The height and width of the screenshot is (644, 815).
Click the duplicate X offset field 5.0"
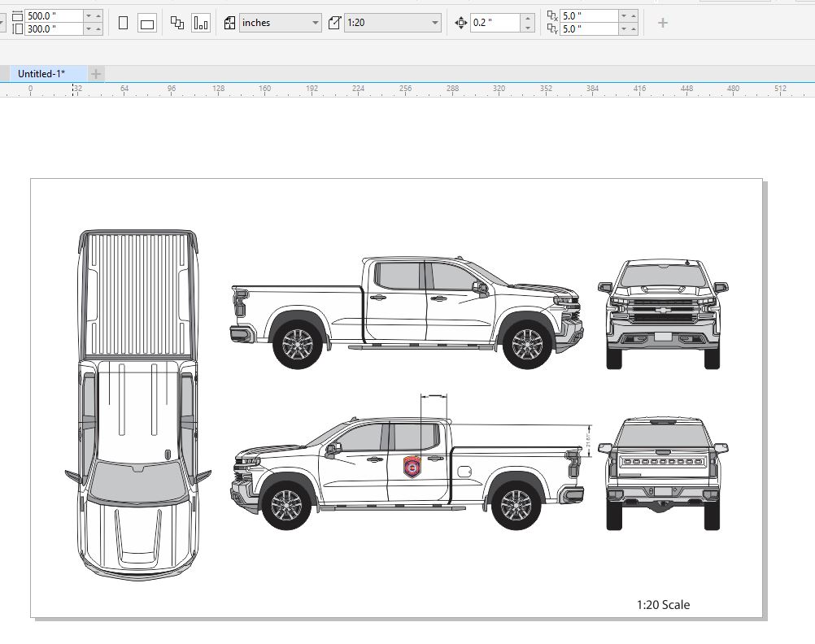point(588,16)
